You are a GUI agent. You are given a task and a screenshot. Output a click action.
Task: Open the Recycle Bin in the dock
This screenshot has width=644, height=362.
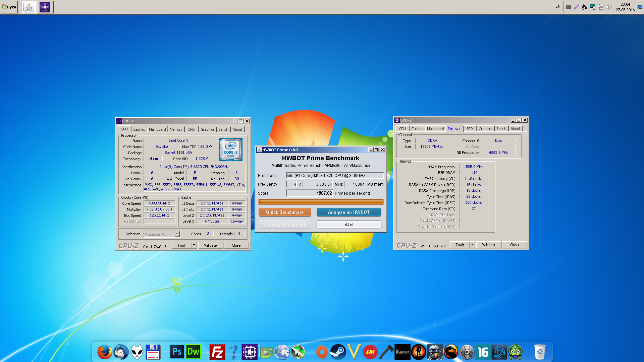pos(540,352)
